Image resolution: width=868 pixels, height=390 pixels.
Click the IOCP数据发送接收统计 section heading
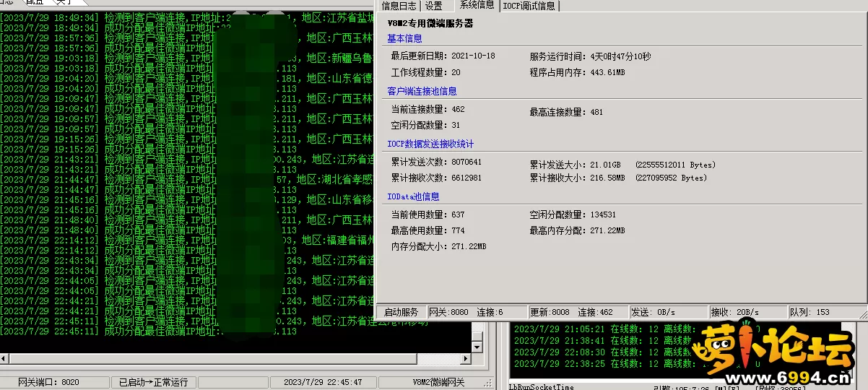(x=430, y=144)
